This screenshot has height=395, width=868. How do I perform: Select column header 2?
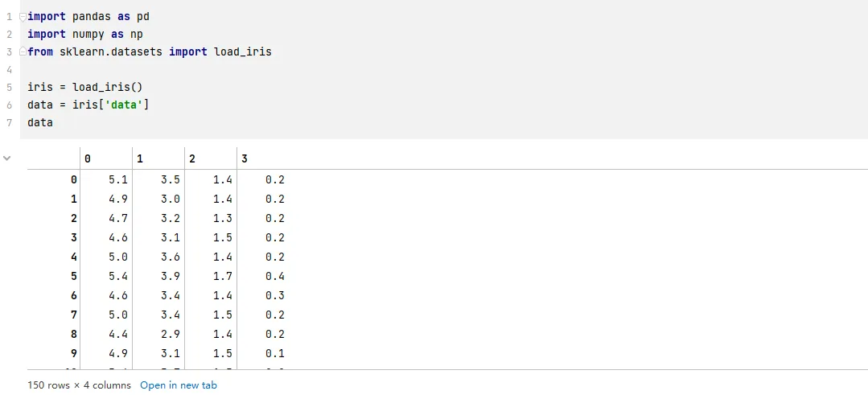210,158
